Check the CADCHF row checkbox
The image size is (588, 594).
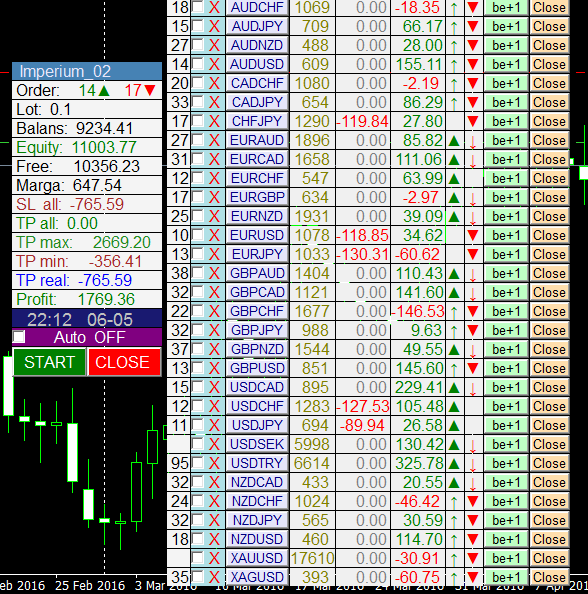[198, 82]
